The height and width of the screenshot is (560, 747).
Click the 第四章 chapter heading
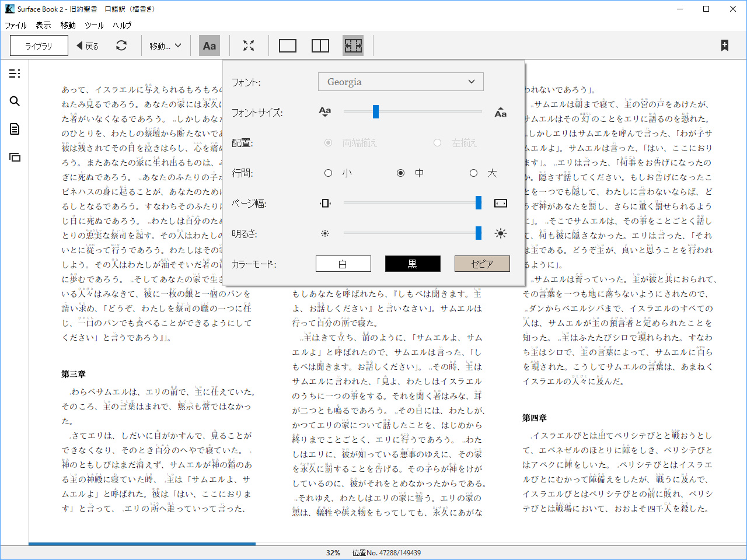[535, 418]
